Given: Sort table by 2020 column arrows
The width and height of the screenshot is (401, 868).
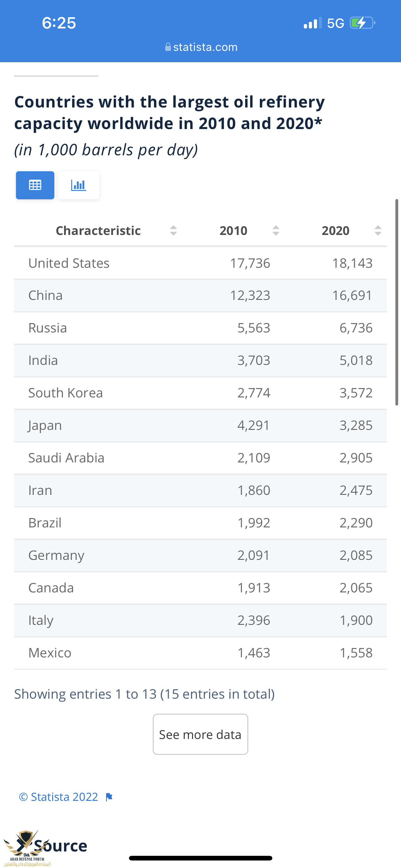Looking at the screenshot, I should pos(378,231).
